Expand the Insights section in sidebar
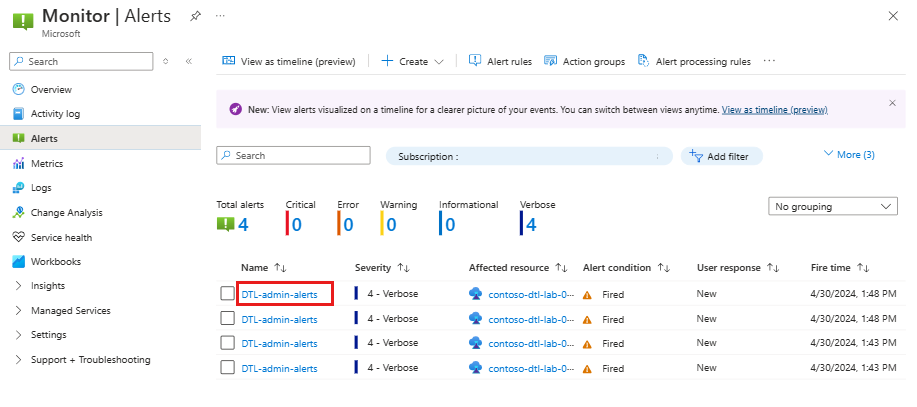 [x=48, y=286]
